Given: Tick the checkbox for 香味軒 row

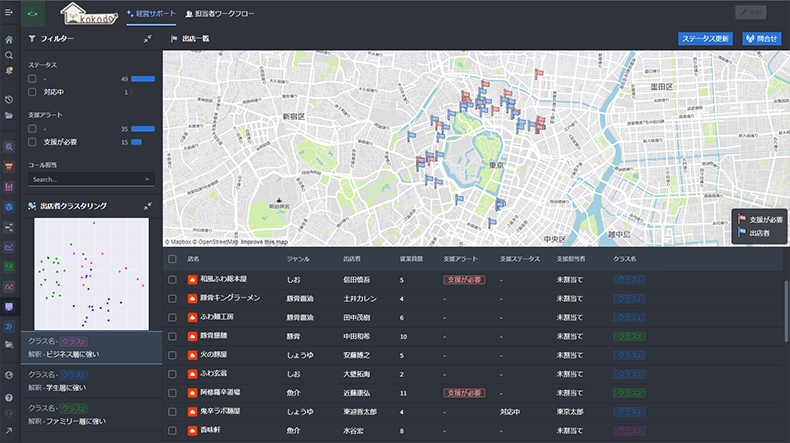Looking at the screenshot, I should pos(172,431).
